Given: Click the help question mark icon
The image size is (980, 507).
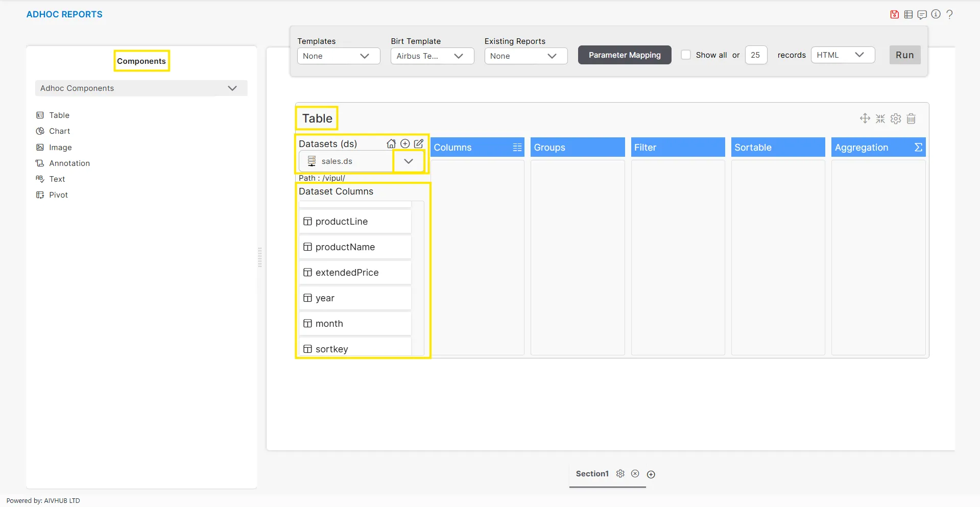Looking at the screenshot, I should coord(949,14).
